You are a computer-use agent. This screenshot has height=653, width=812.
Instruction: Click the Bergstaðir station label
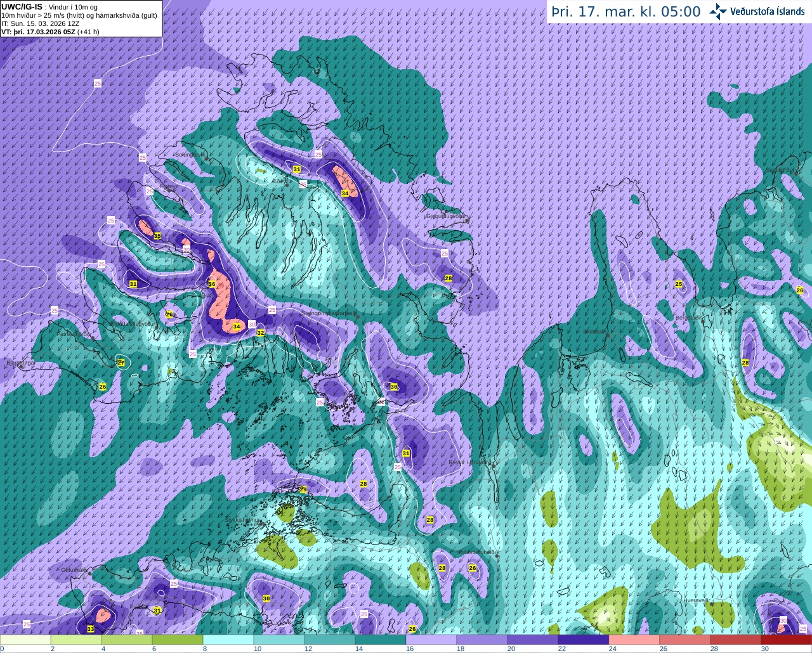[x=688, y=318]
